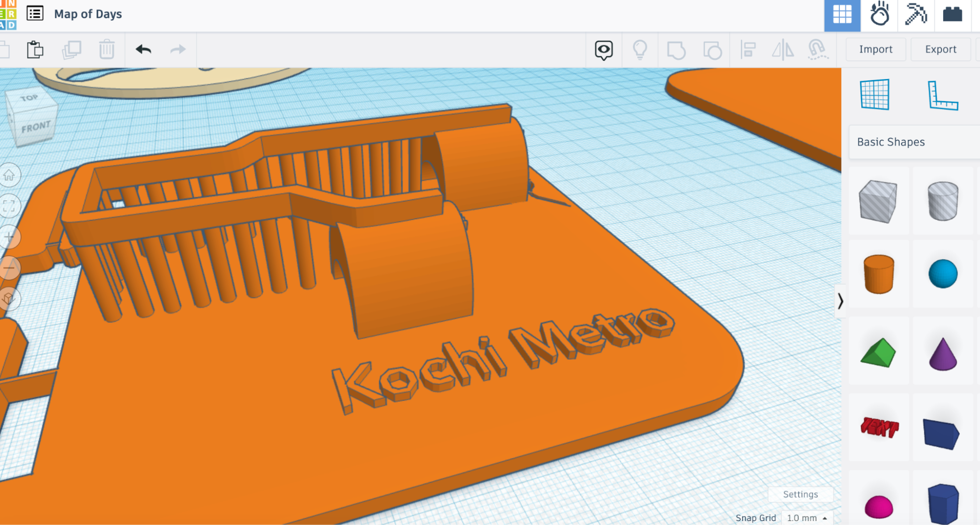The width and height of the screenshot is (980, 525).
Task: Click the undo arrow button
Action: tap(143, 50)
